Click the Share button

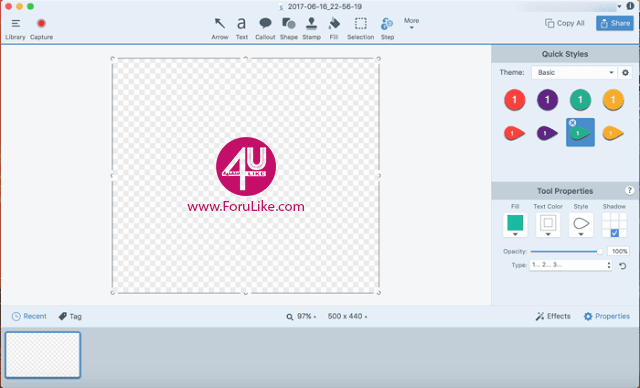coord(615,23)
